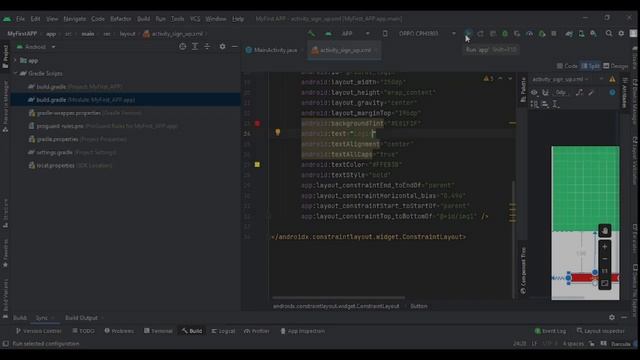
Task: Open IDE settings gear in main toolbar
Action: [x=621, y=33]
